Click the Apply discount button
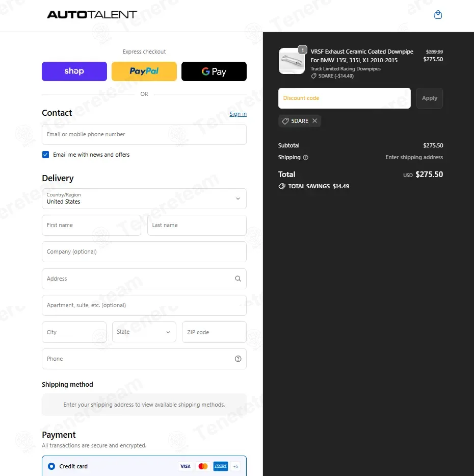This screenshot has height=476, width=474. [x=430, y=98]
